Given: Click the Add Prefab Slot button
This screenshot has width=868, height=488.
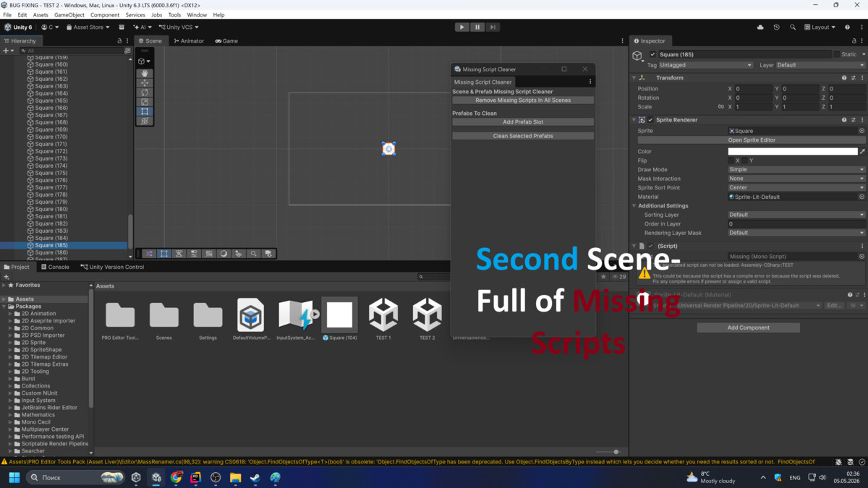Looking at the screenshot, I should 523,122.
